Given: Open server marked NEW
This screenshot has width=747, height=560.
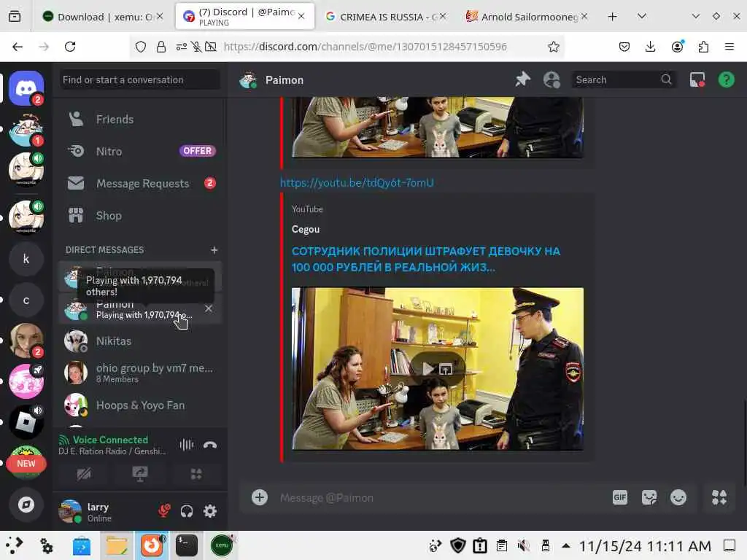Looking at the screenshot, I should tap(26, 463).
